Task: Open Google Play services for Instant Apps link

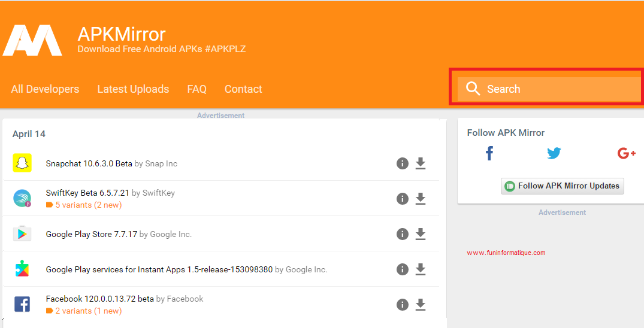Action: click(159, 269)
